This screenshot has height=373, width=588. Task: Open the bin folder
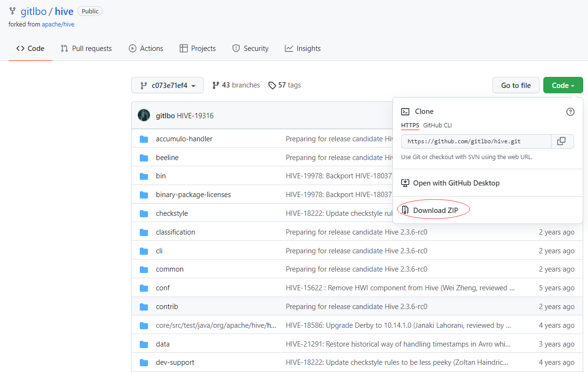161,176
